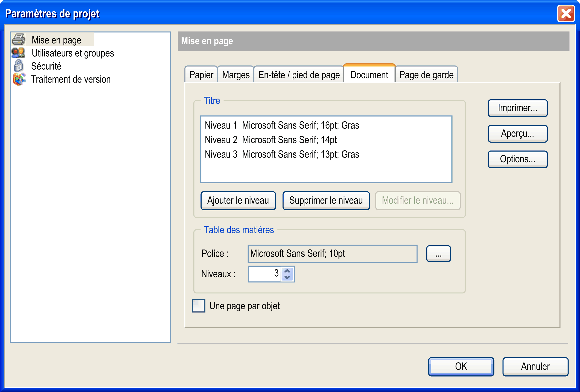
Task: Increase Niveaux with the up arrow
Action: pyautogui.click(x=287, y=271)
